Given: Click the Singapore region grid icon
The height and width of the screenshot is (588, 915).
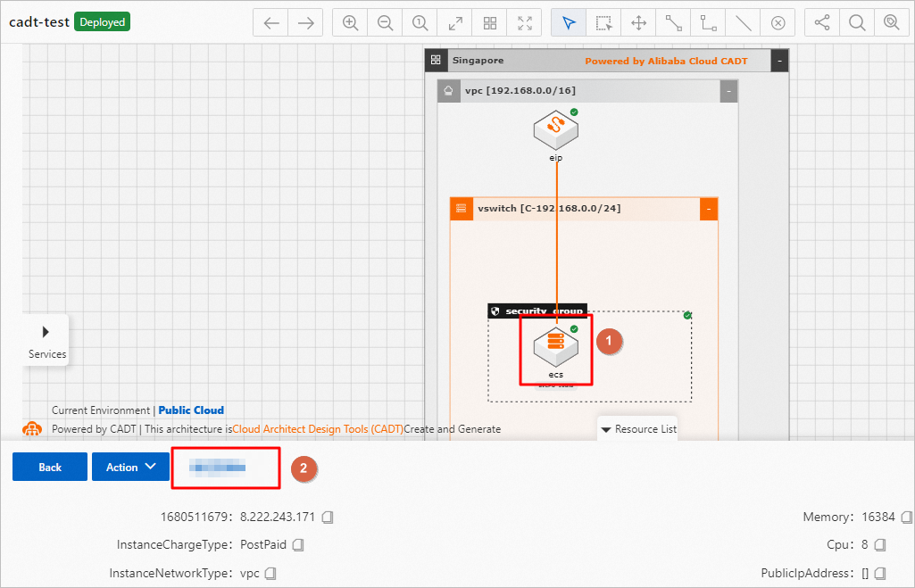Looking at the screenshot, I should (436, 60).
